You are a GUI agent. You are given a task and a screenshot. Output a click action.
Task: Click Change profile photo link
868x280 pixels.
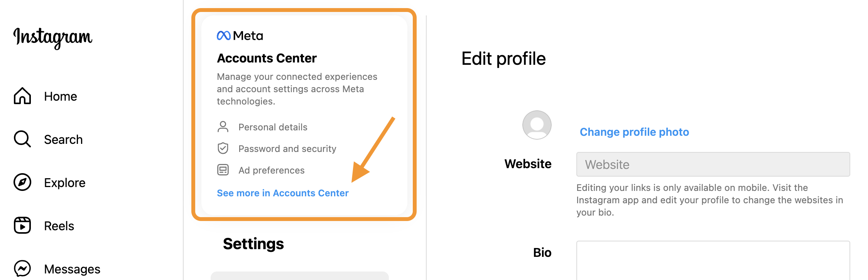click(x=634, y=132)
